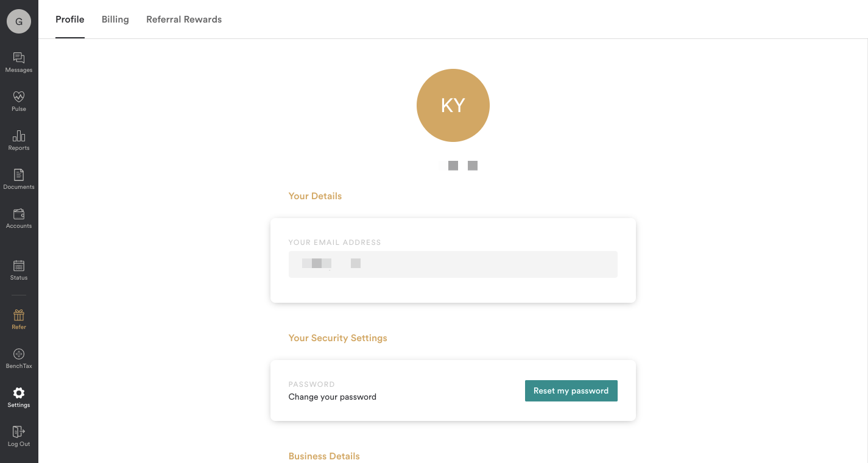This screenshot has width=868, height=463.
Task: Open the Reports bar chart icon
Action: [x=19, y=136]
